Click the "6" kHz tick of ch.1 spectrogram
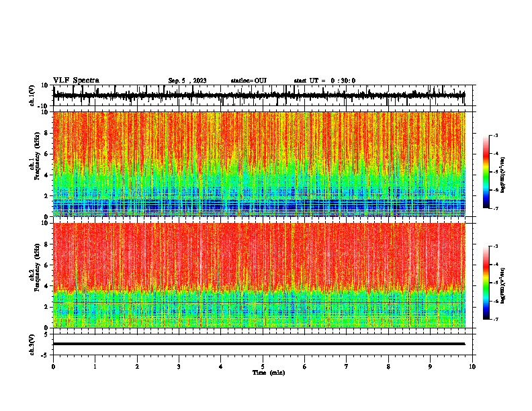The image size is (532, 411). [x=46, y=154]
